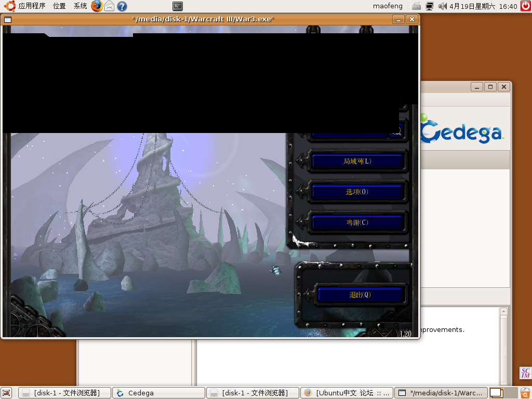Viewport: 532px width, 399px height.
Task: Switch to War3.exe taskbar window item
Action: point(441,393)
